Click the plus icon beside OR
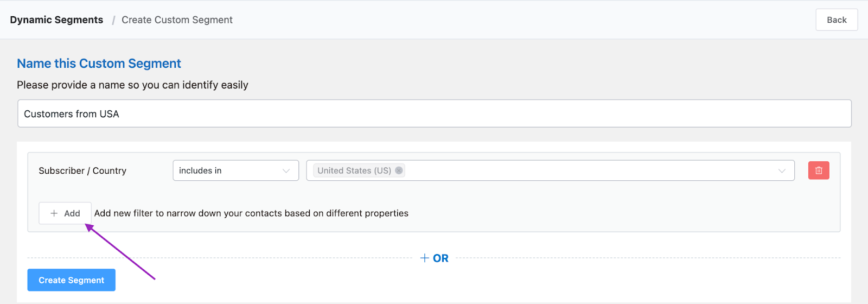 425,258
